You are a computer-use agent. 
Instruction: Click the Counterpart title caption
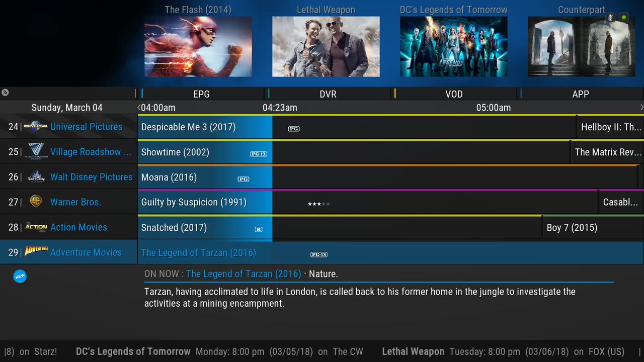point(582,10)
